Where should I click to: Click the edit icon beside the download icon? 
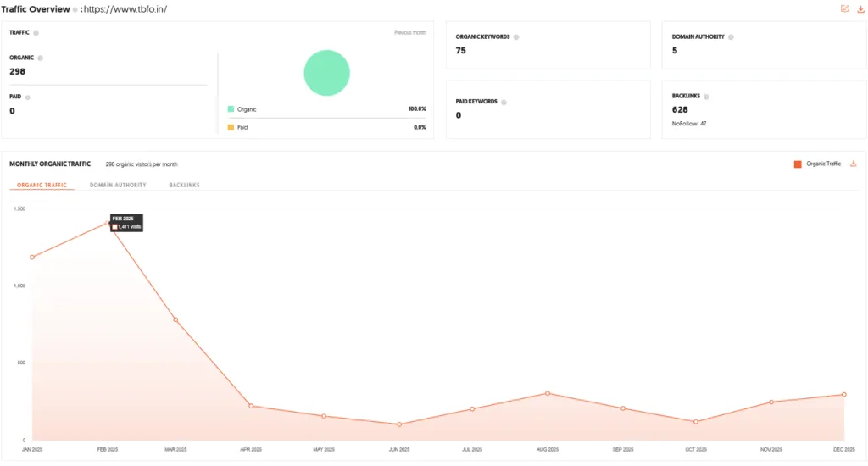click(x=845, y=8)
